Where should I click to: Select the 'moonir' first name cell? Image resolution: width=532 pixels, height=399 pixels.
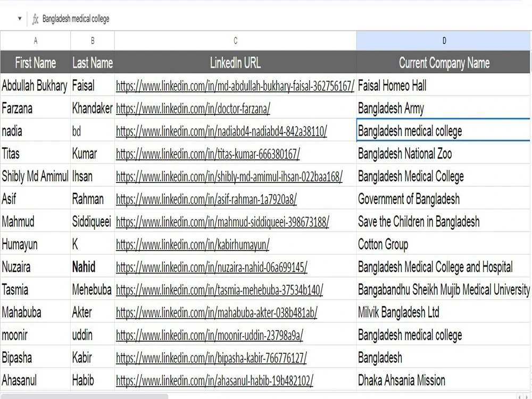35,335
